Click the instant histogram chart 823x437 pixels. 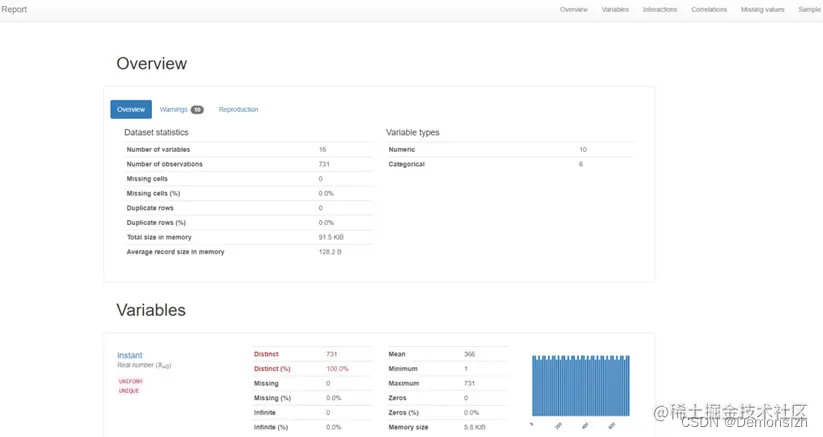(581, 386)
